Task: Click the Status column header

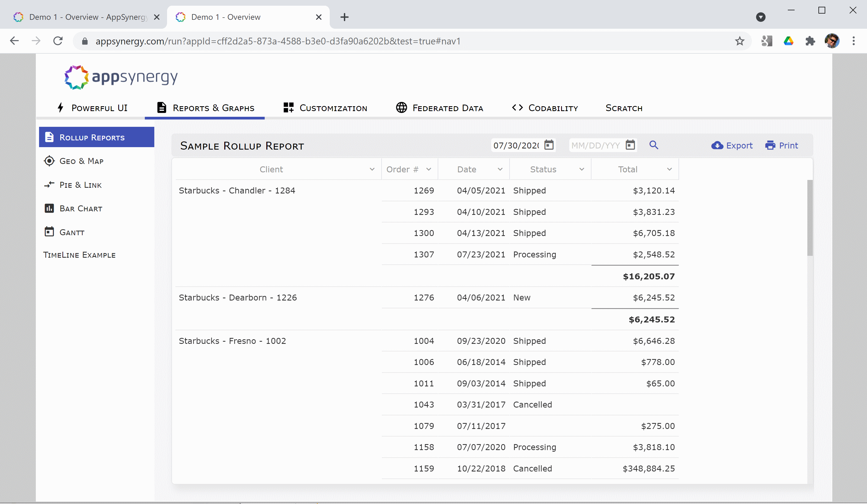Action: (543, 169)
